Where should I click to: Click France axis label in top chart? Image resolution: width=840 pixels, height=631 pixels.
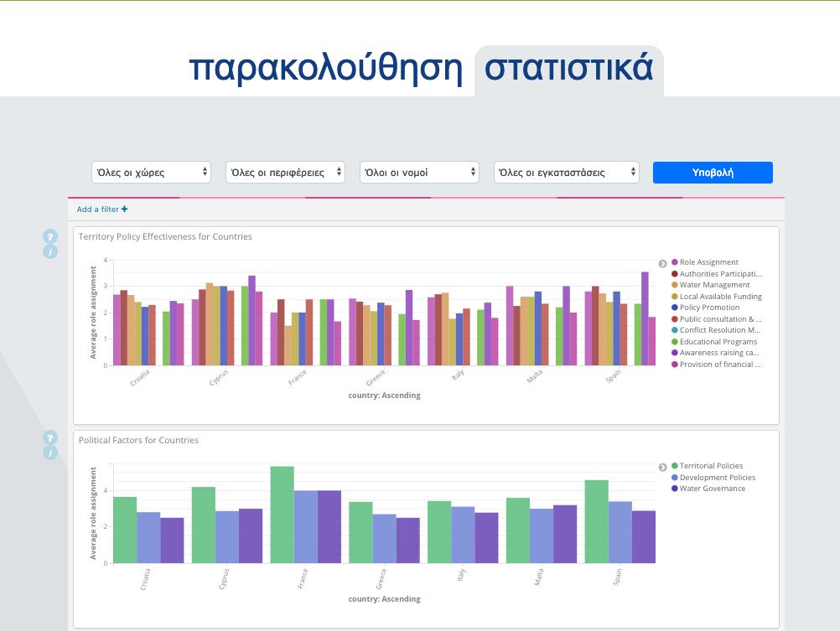point(298,378)
